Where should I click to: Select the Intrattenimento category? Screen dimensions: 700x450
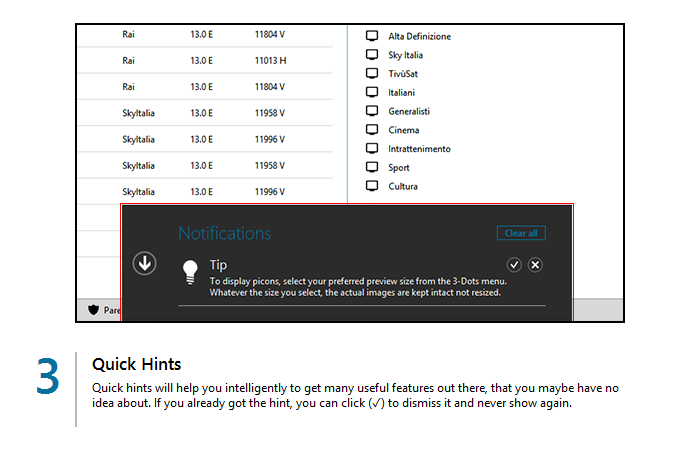click(x=419, y=149)
